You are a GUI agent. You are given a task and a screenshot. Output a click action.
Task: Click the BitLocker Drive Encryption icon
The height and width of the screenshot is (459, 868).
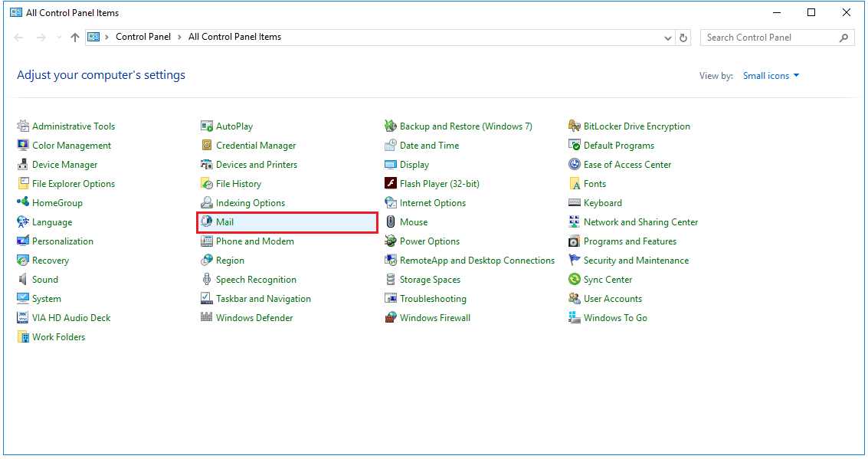(574, 126)
